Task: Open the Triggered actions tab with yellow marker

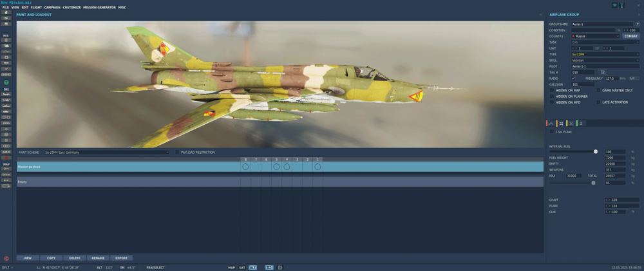Action: tap(571, 123)
